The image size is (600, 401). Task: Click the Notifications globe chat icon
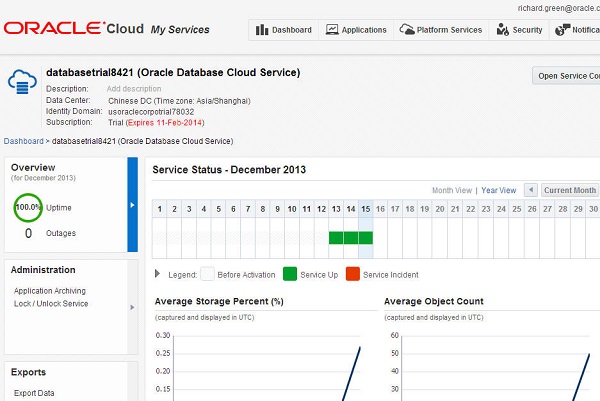point(562,29)
